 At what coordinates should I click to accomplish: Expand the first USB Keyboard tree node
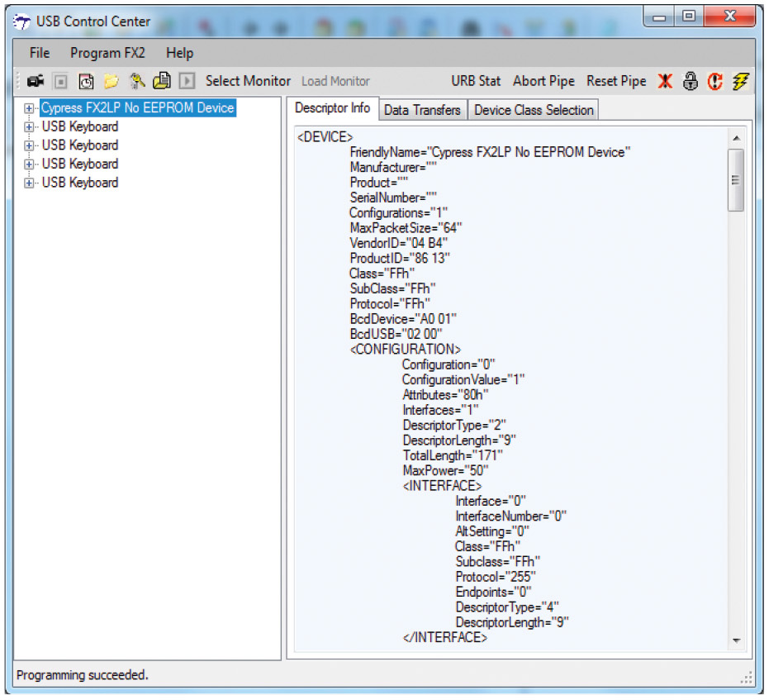point(30,127)
